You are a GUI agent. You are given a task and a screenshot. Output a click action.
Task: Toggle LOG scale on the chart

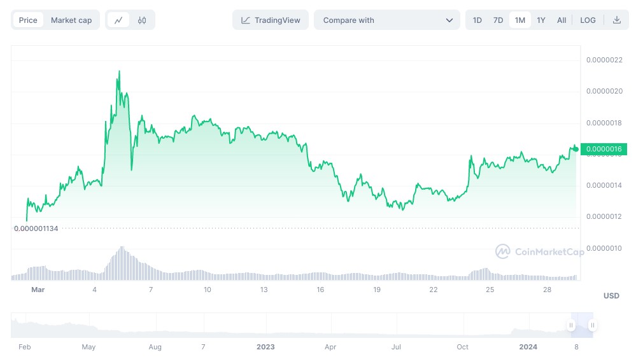(588, 20)
